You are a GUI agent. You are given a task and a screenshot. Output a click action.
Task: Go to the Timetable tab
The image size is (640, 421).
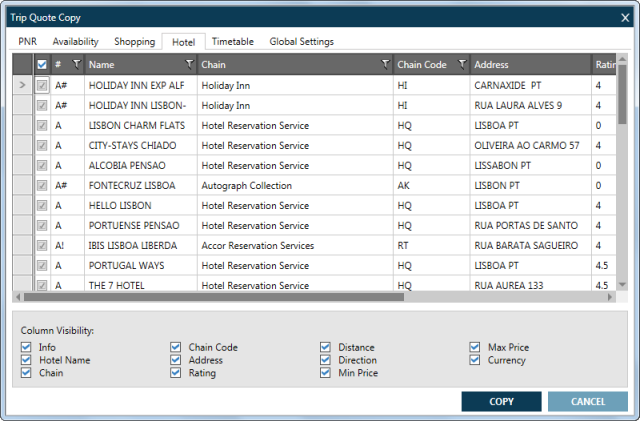[232, 41]
